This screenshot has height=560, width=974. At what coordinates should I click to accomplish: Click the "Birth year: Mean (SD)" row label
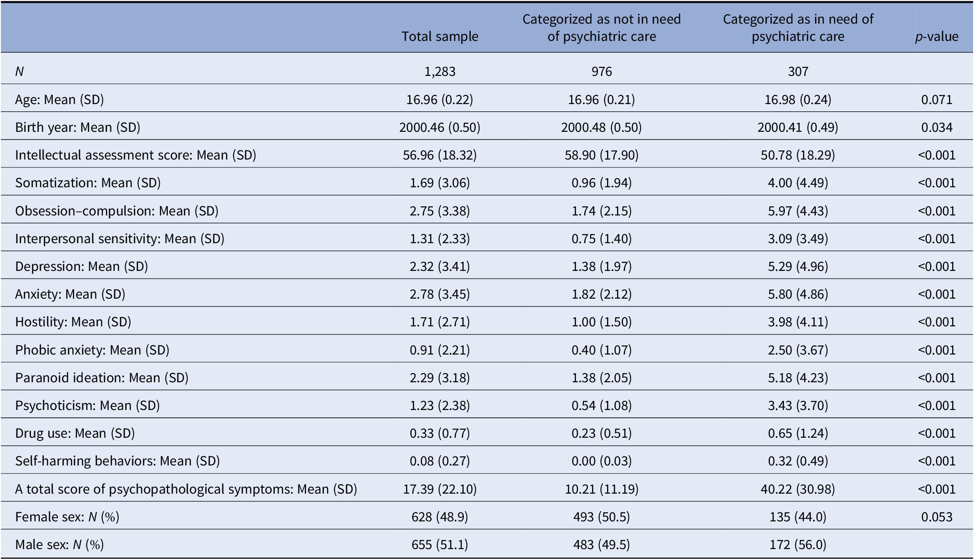78,127
